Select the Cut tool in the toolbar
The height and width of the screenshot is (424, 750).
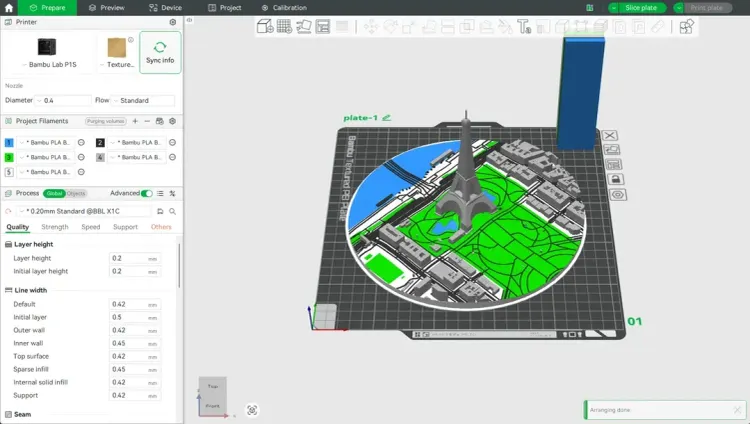(x=448, y=27)
